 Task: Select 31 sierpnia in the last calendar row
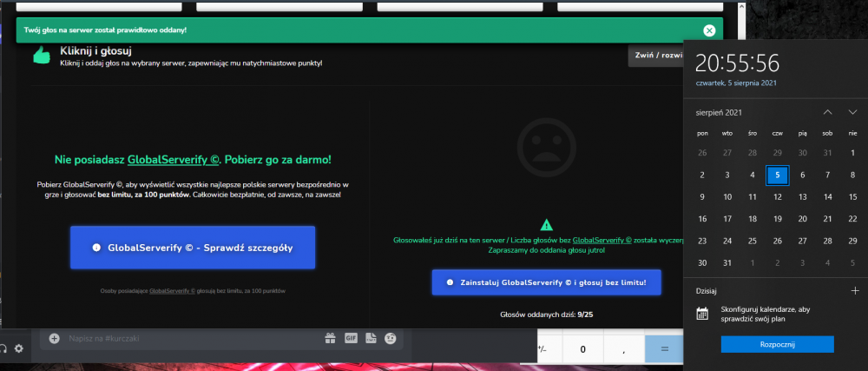[727, 263]
